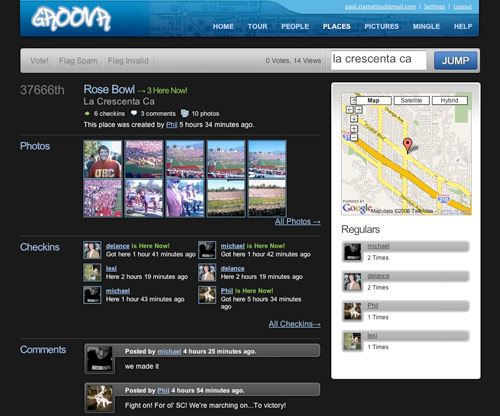Open the account email link in header
Viewport: 500px width, 416px height.
pyautogui.click(x=380, y=7)
